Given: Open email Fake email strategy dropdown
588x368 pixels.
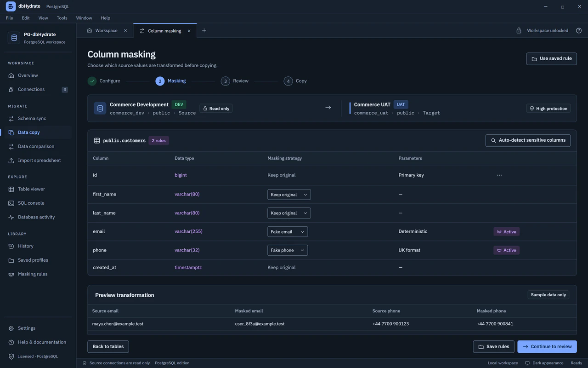Looking at the screenshot, I should point(288,232).
